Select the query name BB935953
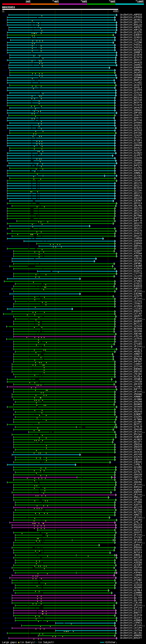 coord(8,8)
